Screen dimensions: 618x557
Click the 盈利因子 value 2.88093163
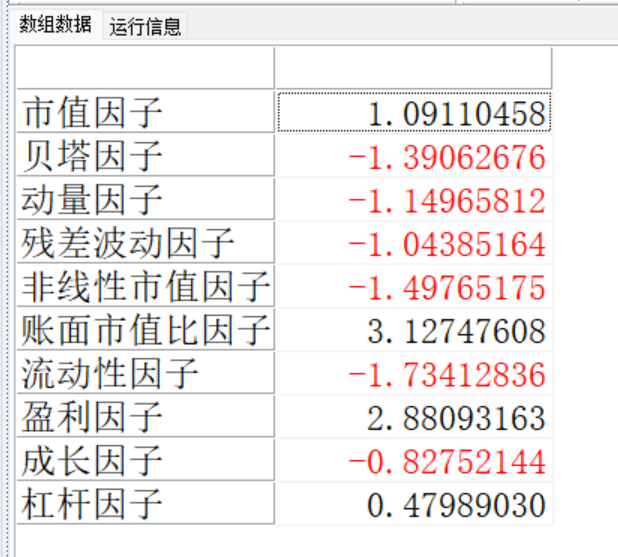coord(455,418)
